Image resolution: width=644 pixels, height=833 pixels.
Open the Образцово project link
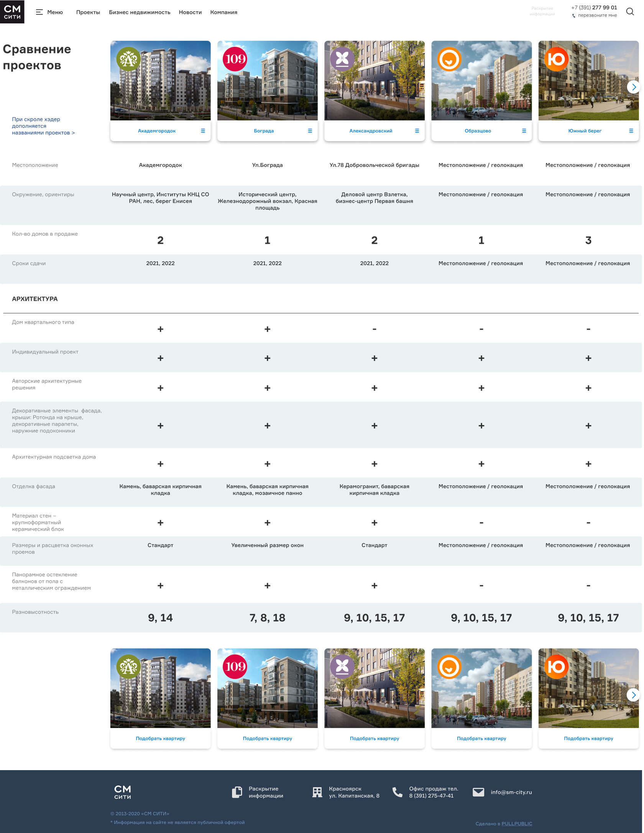(478, 131)
